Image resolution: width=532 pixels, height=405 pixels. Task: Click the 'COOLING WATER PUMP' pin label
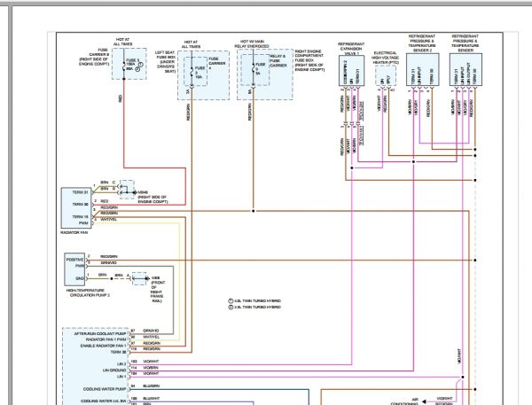[105, 389]
